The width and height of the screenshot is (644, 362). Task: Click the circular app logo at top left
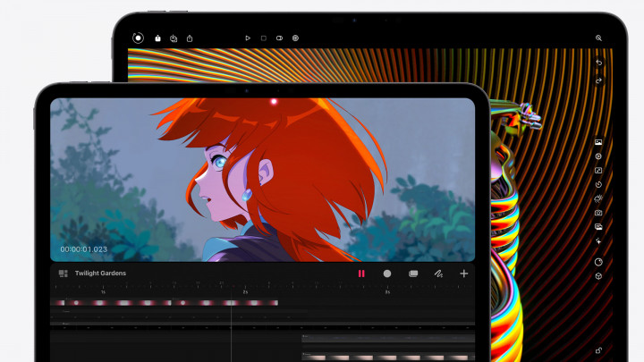(138, 38)
